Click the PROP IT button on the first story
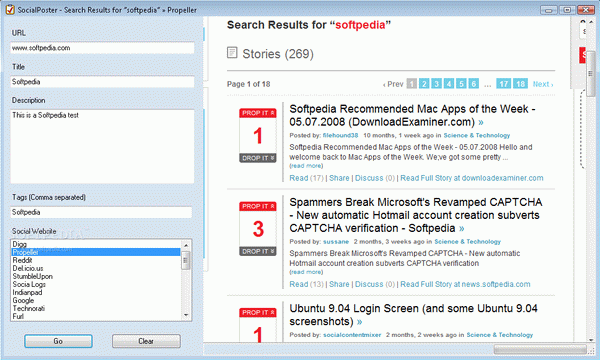This screenshot has width=600, height=360. (x=258, y=113)
